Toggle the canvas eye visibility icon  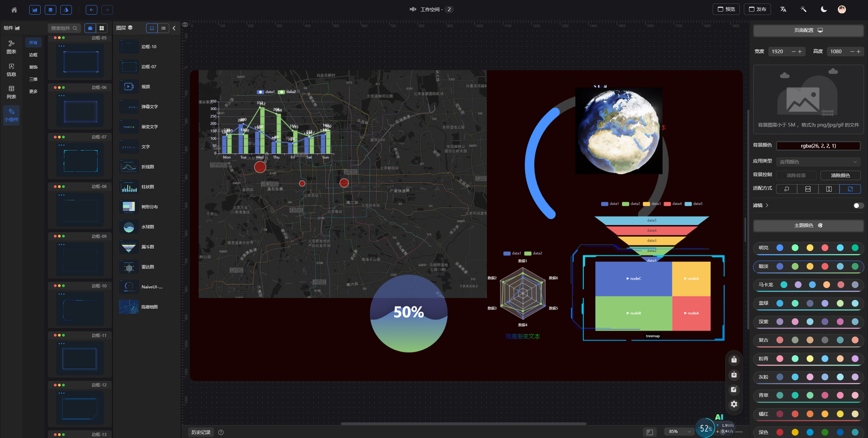pyautogui.click(x=185, y=24)
